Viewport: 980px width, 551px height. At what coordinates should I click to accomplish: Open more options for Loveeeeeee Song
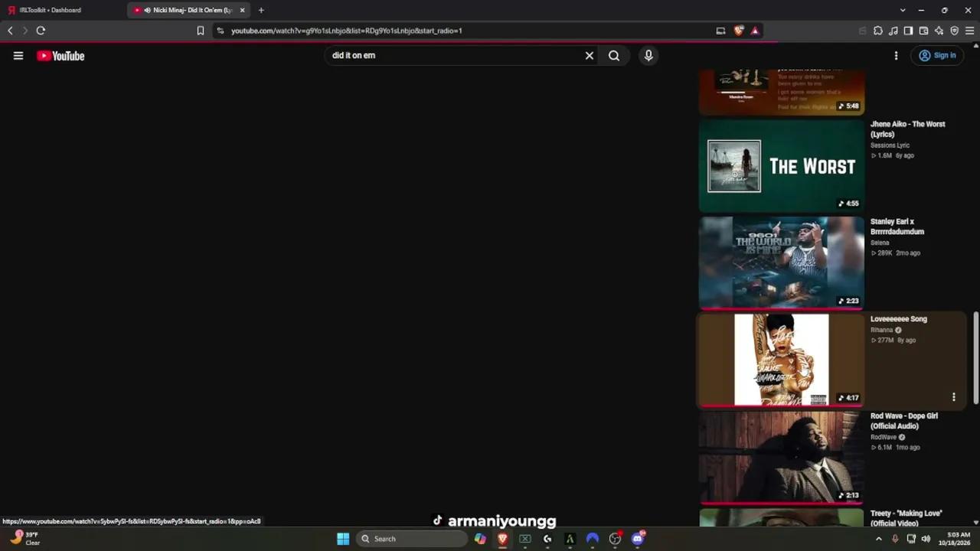[954, 397]
